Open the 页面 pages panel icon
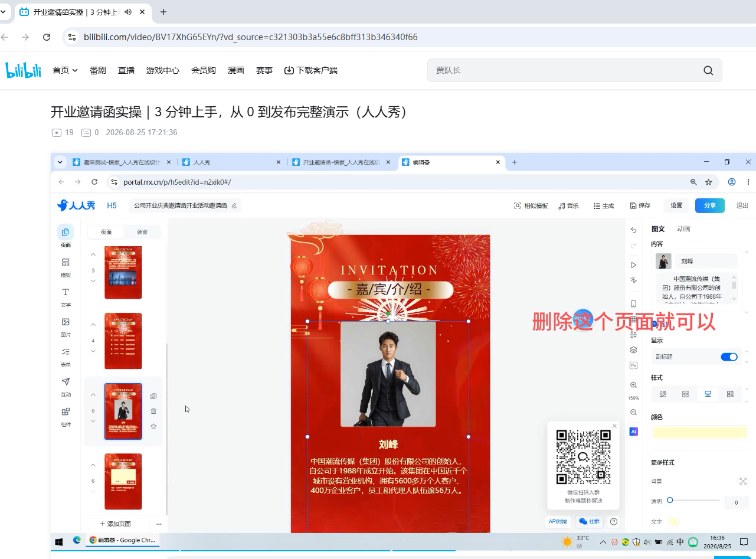The height and width of the screenshot is (559, 756). pyautogui.click(x=66, y=232)
